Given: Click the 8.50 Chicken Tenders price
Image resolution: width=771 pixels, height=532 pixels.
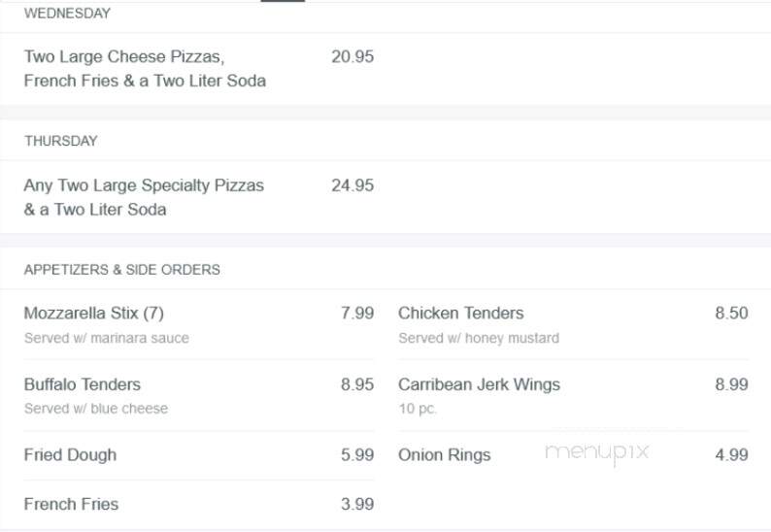Looking at the screenshot, I should coord(731,314).
